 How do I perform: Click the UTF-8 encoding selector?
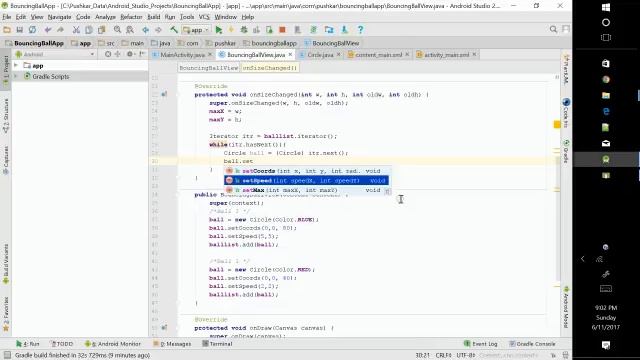pyautogui.click(x=466, y=356)
